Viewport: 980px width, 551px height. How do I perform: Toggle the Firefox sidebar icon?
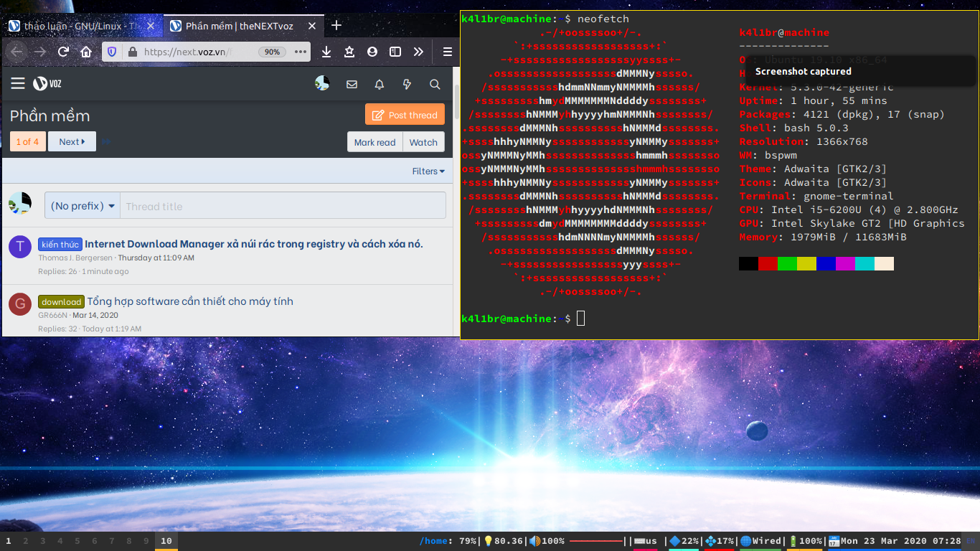[395, 52]
